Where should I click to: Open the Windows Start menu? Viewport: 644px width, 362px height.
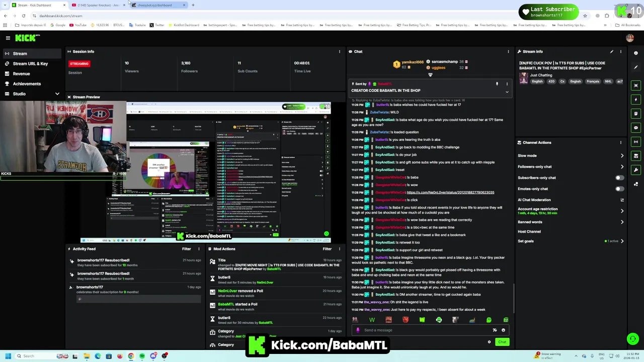(8, 356)
